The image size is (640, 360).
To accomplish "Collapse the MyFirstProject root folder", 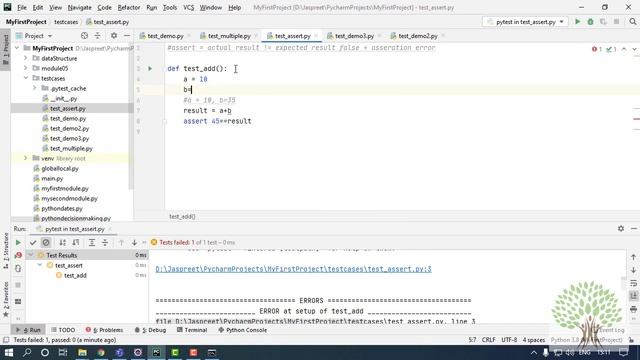I will point(17,48).
